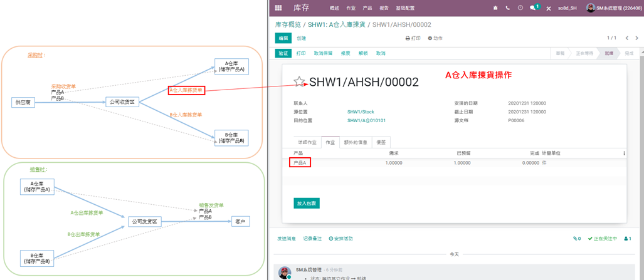644x280 pixels.
Task: Click the 取消 cancel button
Action: click(x=381, y=53)
